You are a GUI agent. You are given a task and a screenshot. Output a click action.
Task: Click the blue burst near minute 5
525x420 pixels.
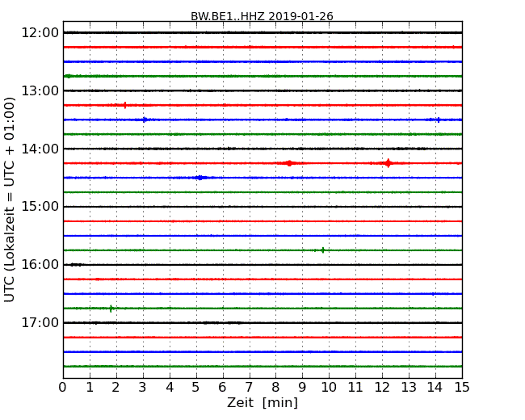199,178
